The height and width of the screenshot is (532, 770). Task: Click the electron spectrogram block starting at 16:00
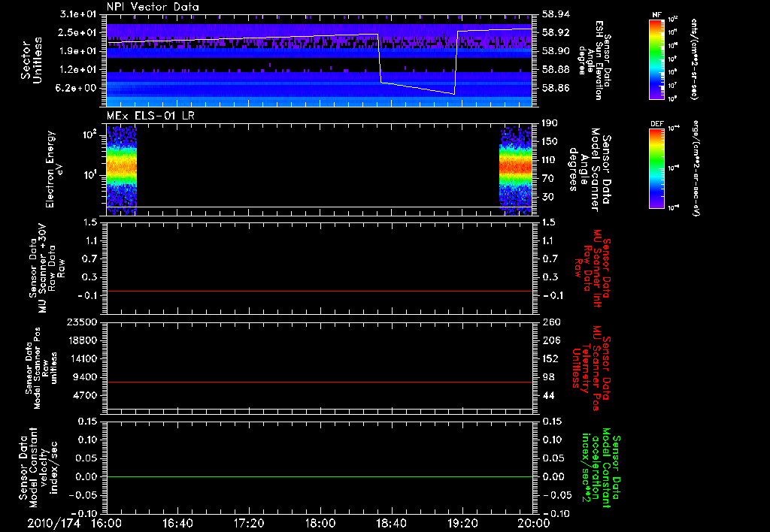point(122,170)
